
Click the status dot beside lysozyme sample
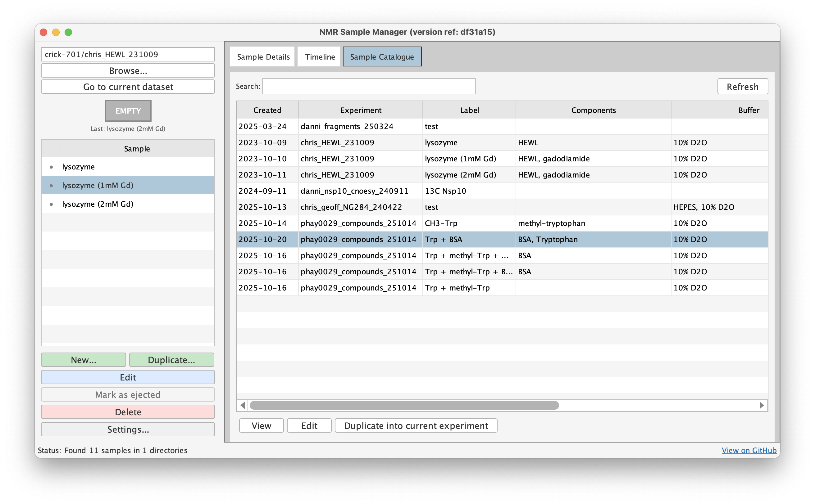pos(52,167)
